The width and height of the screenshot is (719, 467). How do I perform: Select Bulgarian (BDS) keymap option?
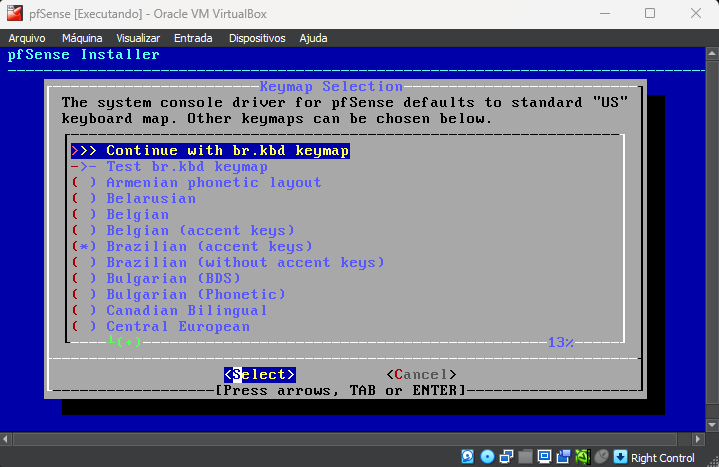pyautogui.click(x=156, y=278)
